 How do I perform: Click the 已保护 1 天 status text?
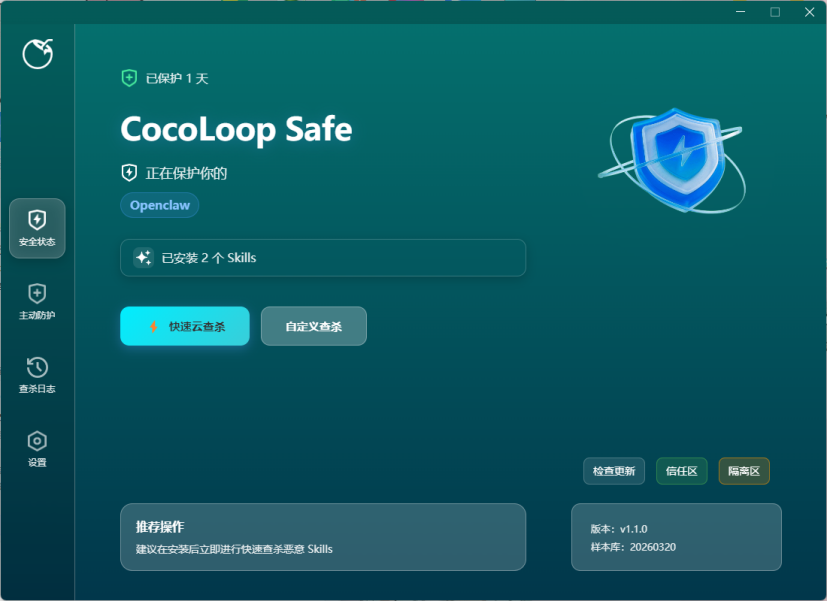coord(177,78)
